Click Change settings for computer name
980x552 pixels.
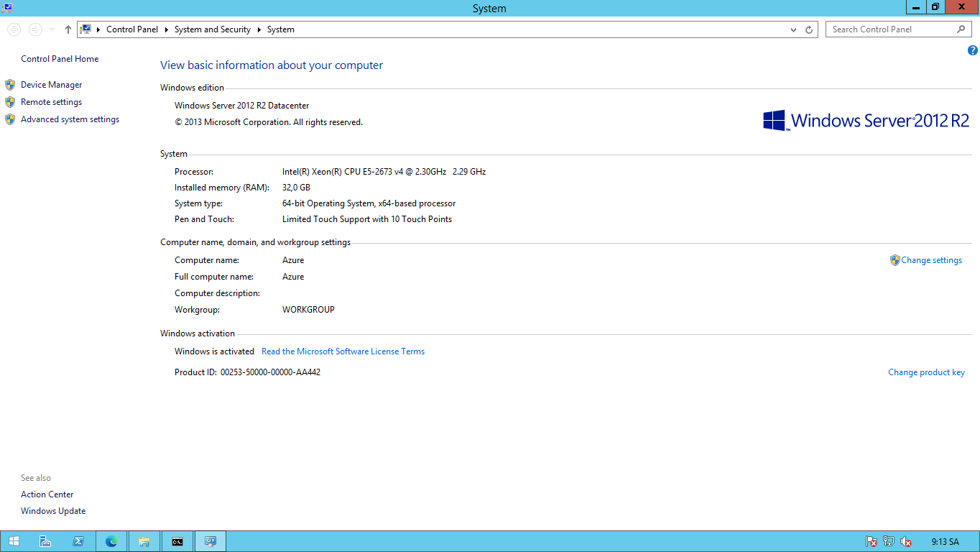pos(932,260)
